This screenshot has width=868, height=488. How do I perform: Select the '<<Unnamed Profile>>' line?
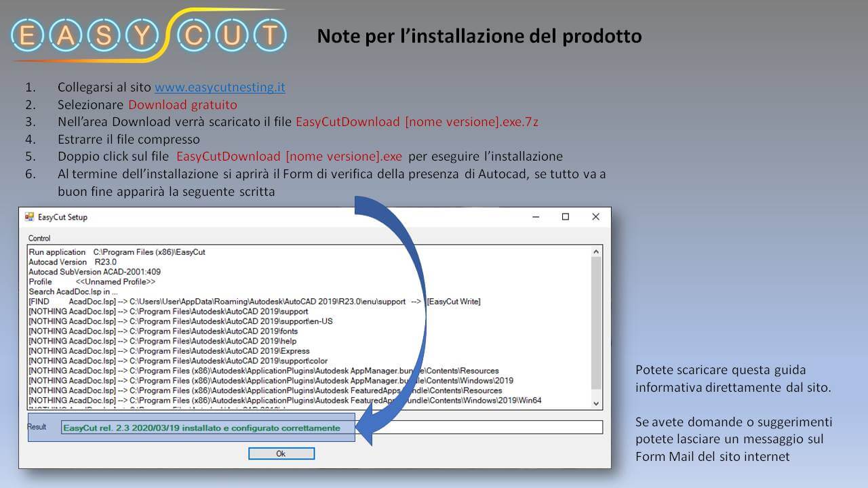[x=92, y=281]
